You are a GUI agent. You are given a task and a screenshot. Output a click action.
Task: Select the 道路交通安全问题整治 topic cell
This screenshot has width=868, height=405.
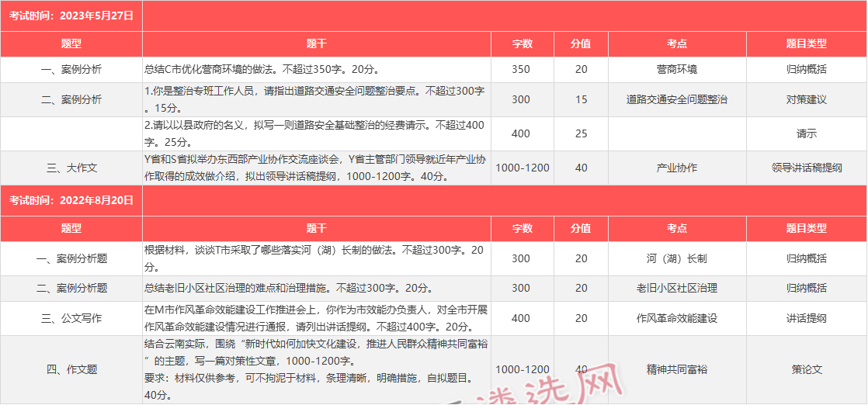click(x=676, y=99)
